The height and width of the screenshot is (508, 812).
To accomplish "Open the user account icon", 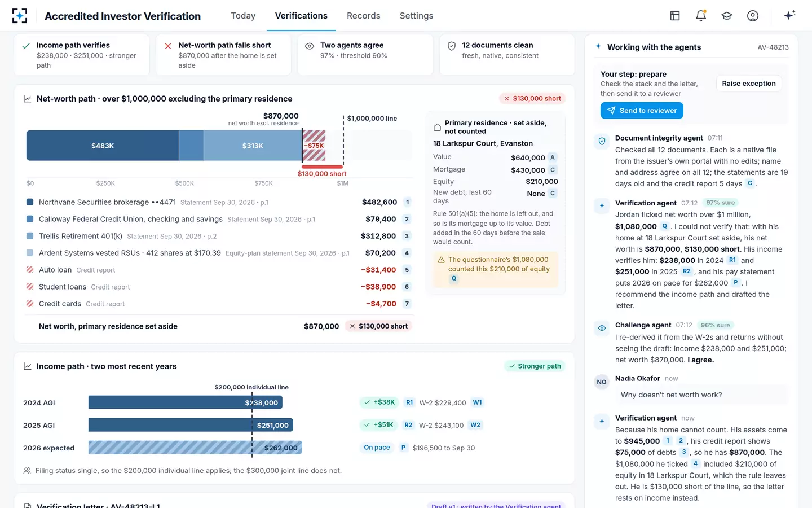I will pyautogui.click(x=753, y=16).
